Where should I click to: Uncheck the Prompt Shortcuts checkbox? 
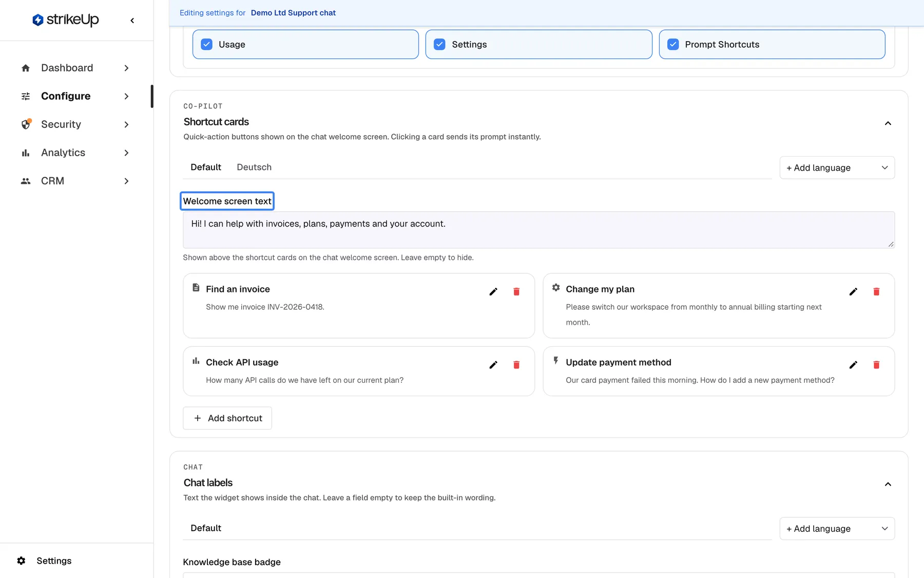click(x=673, y=44)
